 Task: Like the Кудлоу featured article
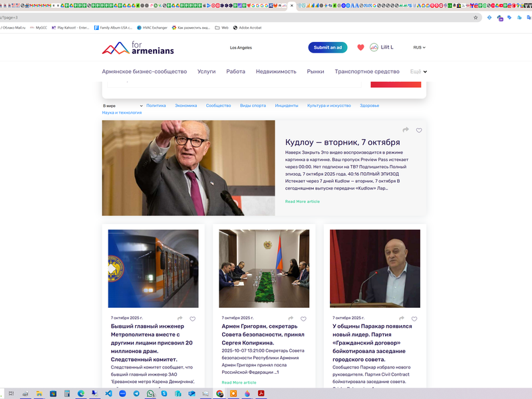(419, 130)
